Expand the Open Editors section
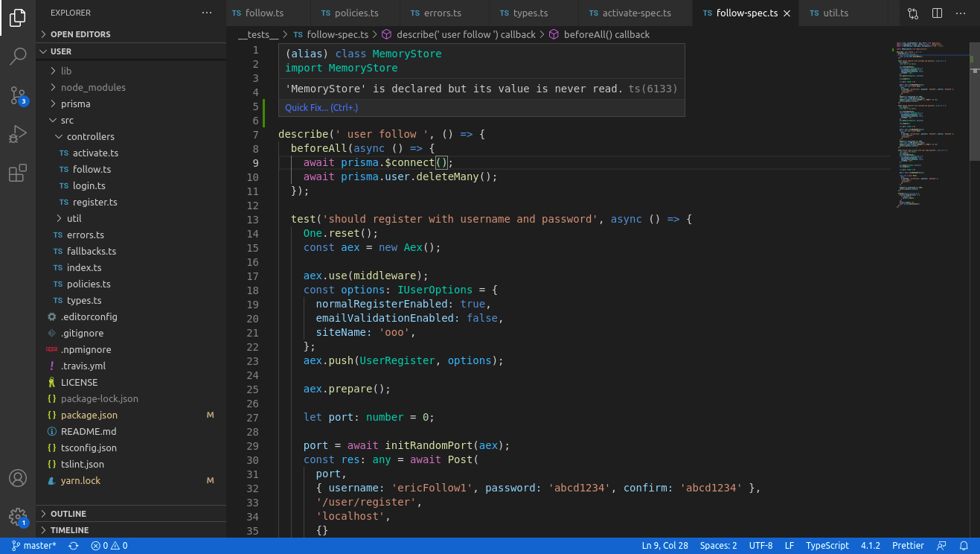Viewport: 980px width, 554px height. 131,34
